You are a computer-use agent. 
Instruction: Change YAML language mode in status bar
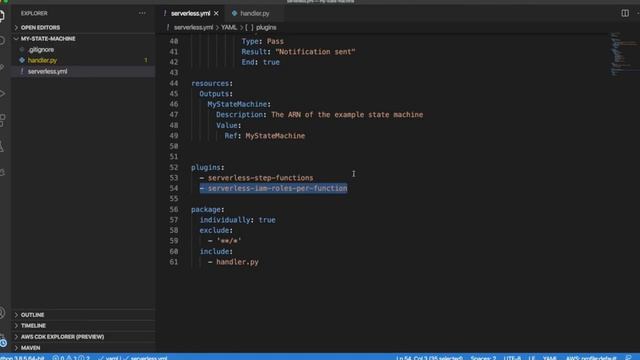click(x=549, y=358)
